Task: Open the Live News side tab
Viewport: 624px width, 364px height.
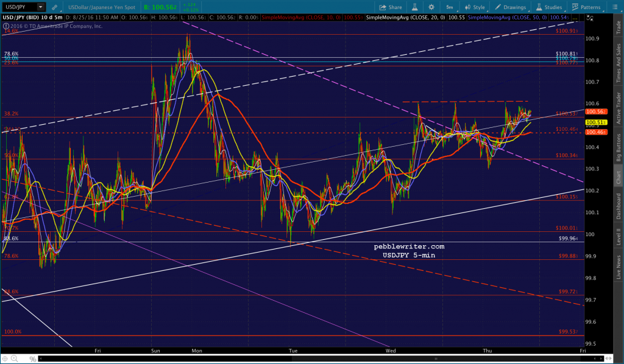Action: pos(619,267)
